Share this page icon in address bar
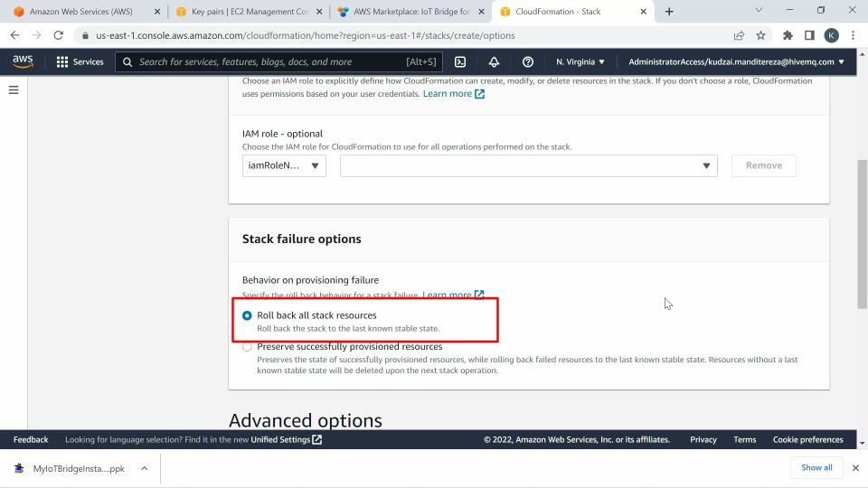The height and width of the screenshot is (488, 868). point(739,35)
